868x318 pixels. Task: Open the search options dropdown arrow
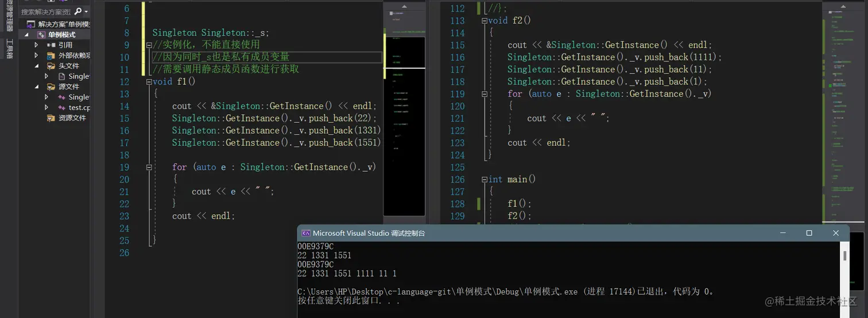[86, 12]
